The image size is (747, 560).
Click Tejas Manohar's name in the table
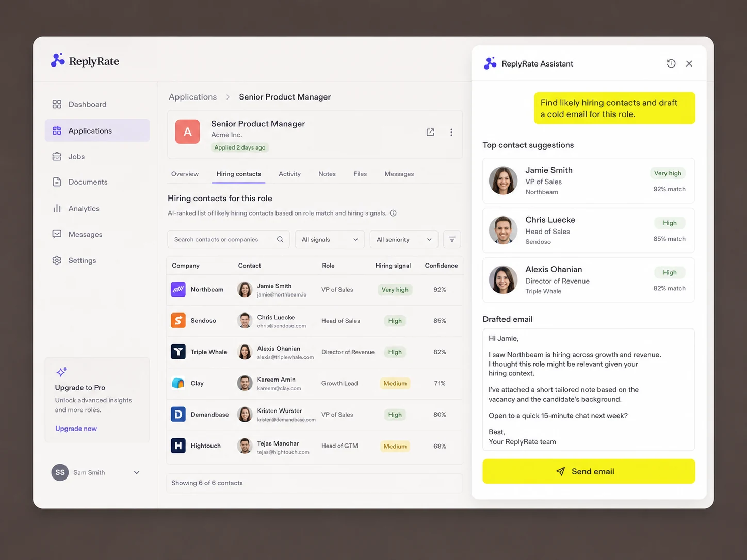click(x=278, y=443)
